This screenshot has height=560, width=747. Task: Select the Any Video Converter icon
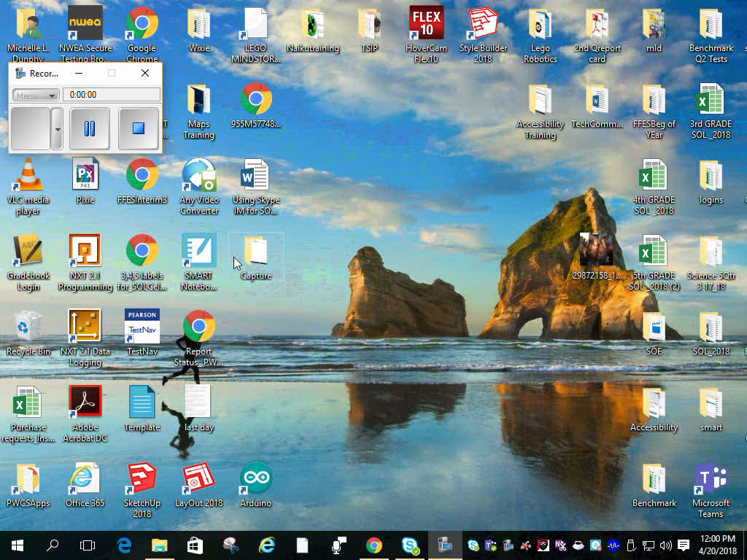pyautogui.click(x=199, y=176)
